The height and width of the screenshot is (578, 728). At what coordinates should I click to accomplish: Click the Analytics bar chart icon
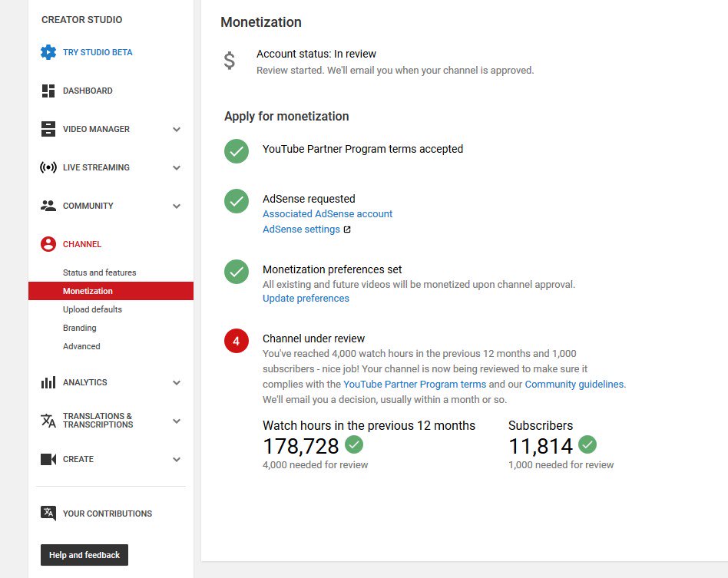48,382
